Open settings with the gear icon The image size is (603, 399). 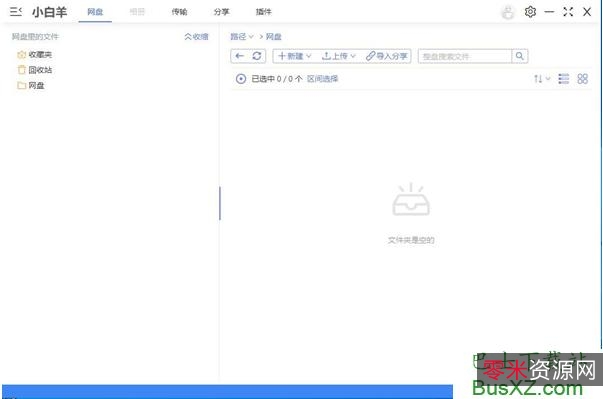pyautogui.click(x=530, y=12)
